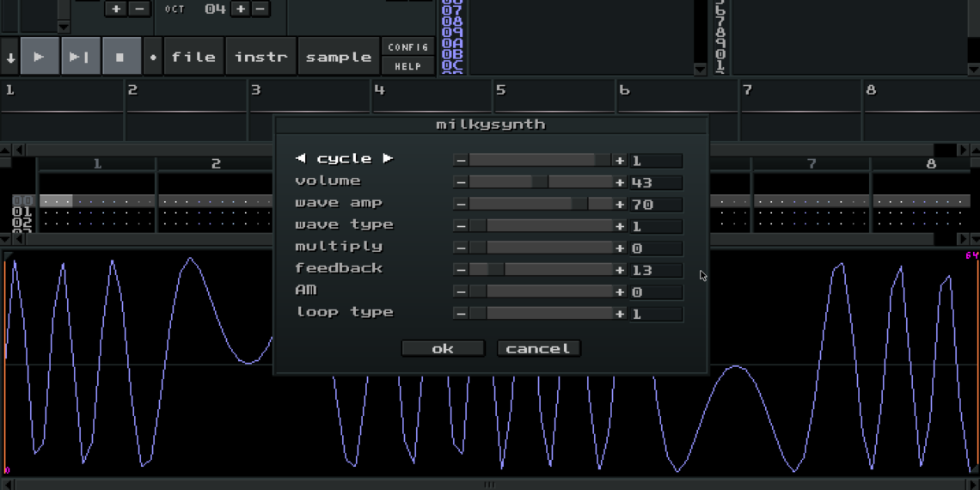The image size is (980, 490).
Task: Click the feedback slider
Action: point(541,270)
